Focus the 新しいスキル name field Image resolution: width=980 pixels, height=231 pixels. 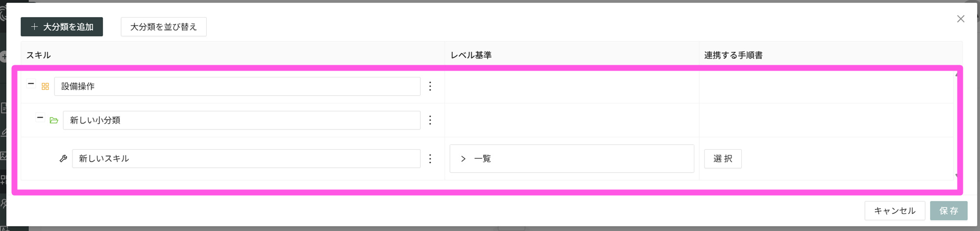point(246,158)
